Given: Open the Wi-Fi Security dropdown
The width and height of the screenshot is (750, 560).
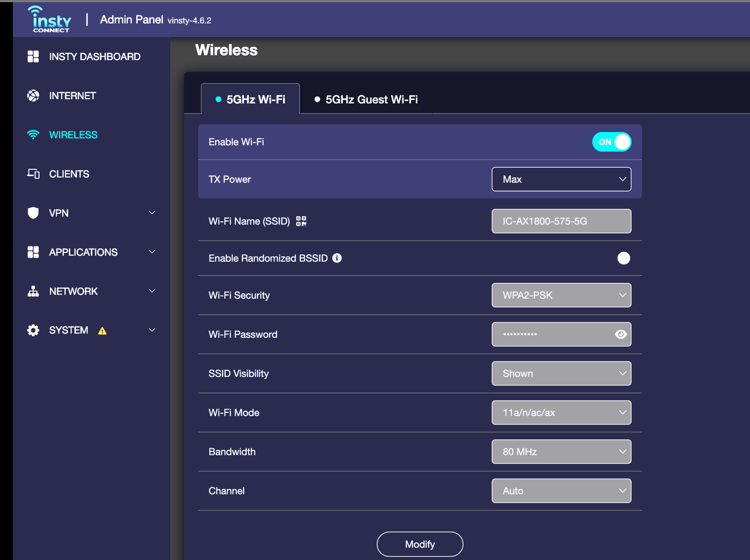Looking at the screenshot, I should point(561,295).
